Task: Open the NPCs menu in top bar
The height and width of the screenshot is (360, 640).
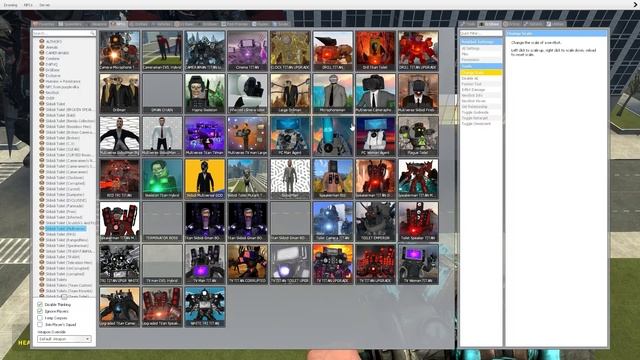Action: (x=28, y=5)
